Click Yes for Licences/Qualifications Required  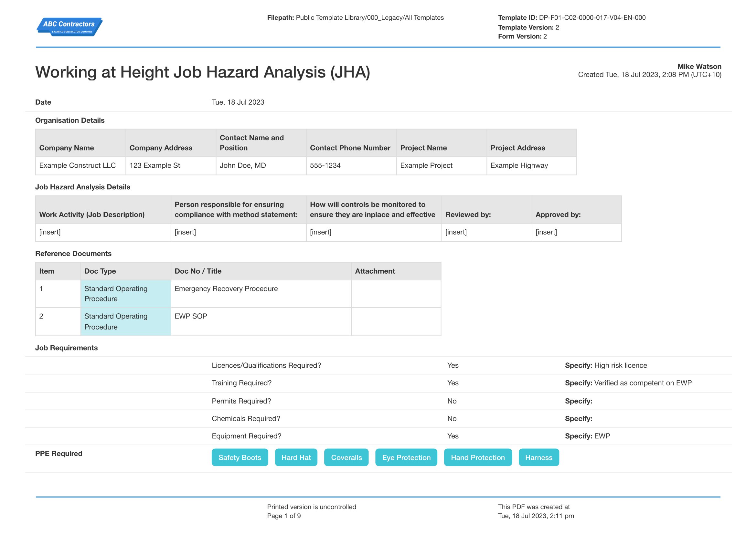453,365
